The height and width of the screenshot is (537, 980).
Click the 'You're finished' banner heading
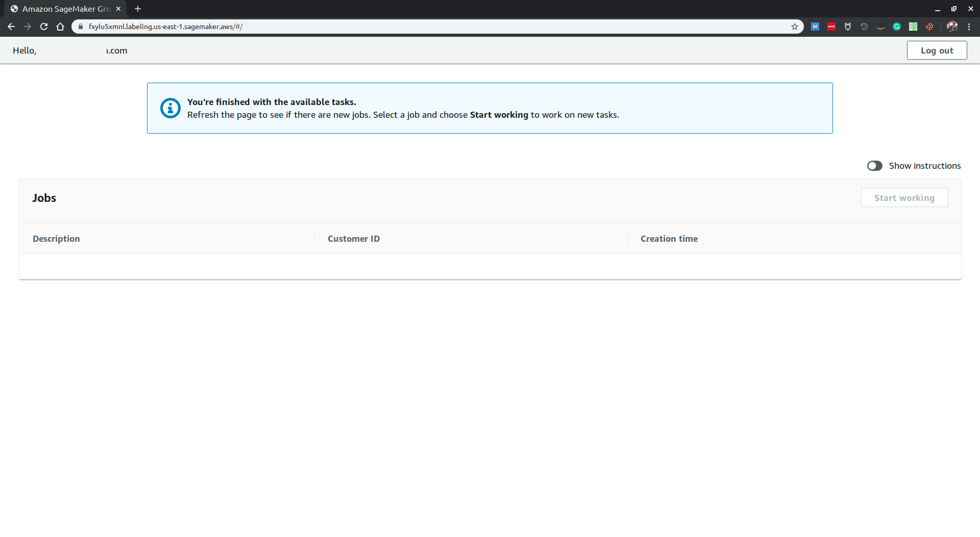coord(272,102)
